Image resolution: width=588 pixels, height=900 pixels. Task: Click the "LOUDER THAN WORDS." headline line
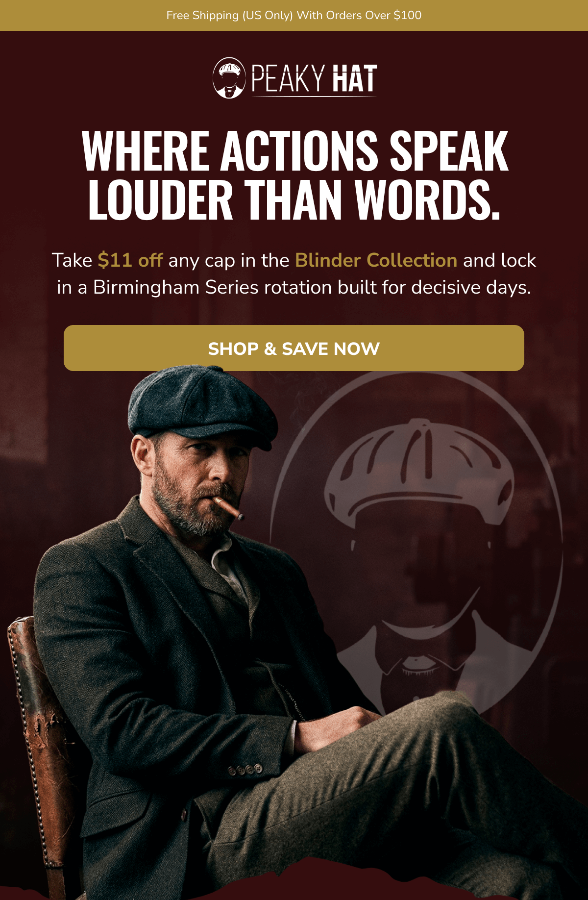pyautogui.click(x=294, y=200)
